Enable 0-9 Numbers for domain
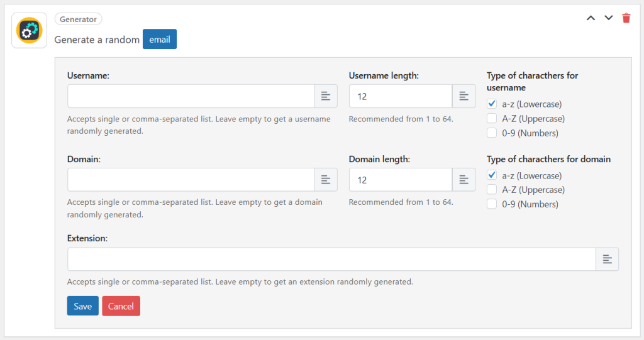This screenshot has height=340, width=644. click(x=492, y=204)
